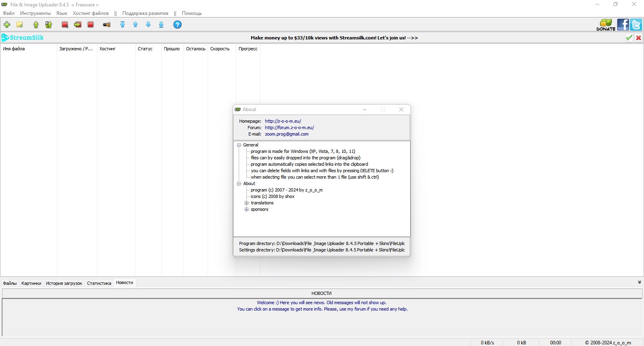Click the add folder icon
Image resolution: width=644 pixels, height=346 pixels.
click(x=20, y=25)
